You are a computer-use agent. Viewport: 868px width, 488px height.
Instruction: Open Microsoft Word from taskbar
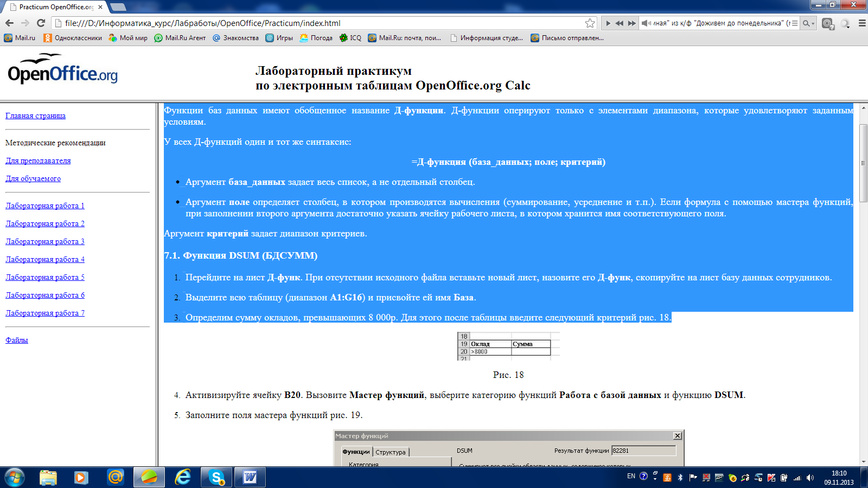[250, 477]
